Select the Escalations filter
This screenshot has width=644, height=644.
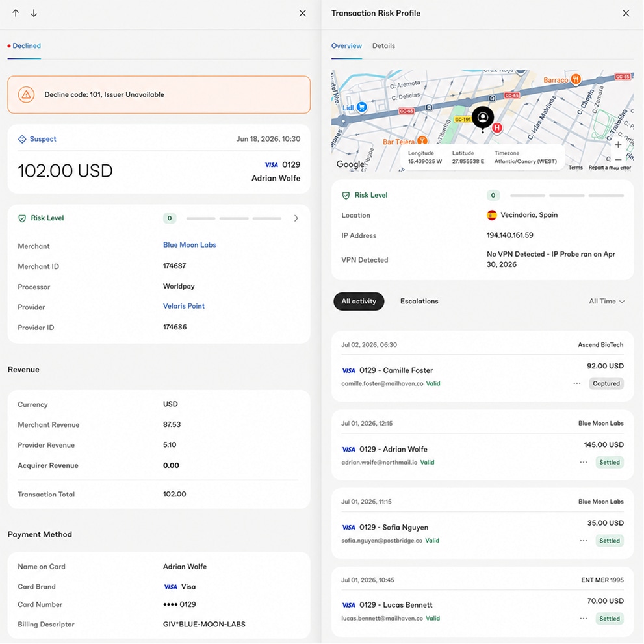419,301
